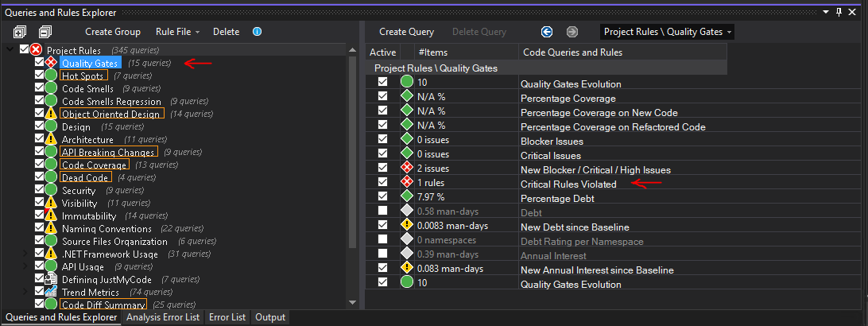Switch to the Queries and Rules Explorer tab
This screenshot has width=868, height=326.
[x=61, y=317]
